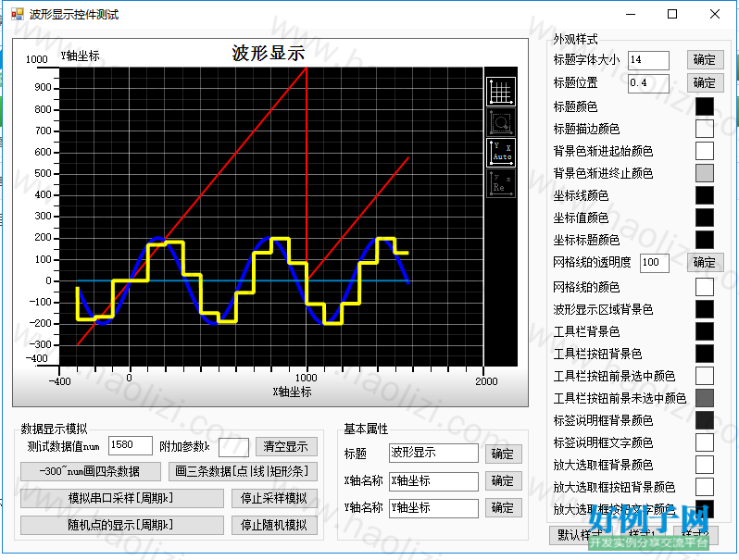Confirm the X轴名称 value
The image size is (739, 560).
[504, 481]
